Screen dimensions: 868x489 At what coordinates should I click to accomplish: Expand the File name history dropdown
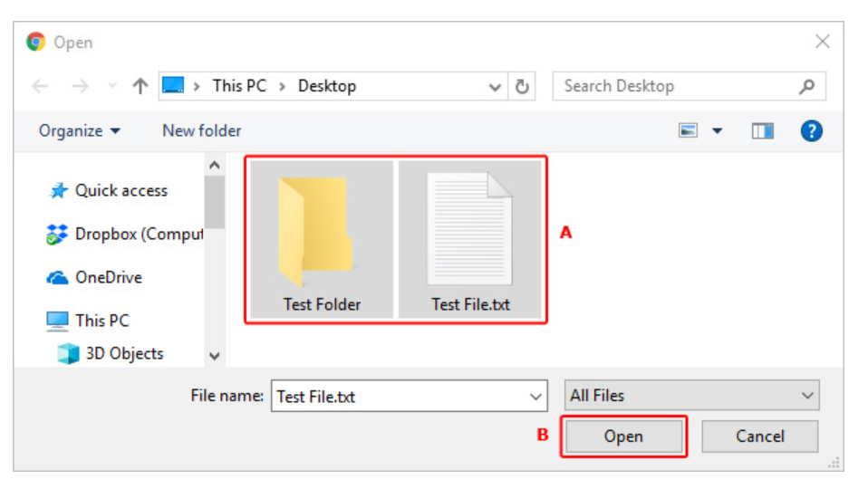pyautogui.click(x=535, y=397)
